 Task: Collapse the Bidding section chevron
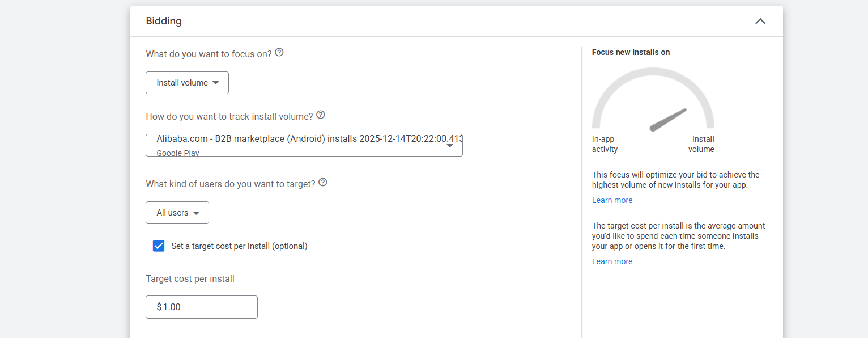[760, 22]
